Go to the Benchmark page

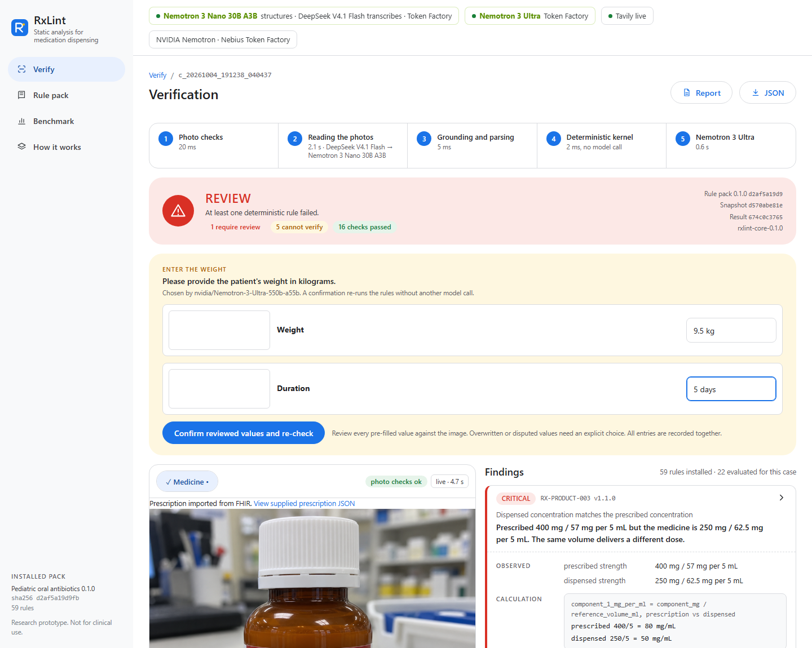[x=67, y=121]
